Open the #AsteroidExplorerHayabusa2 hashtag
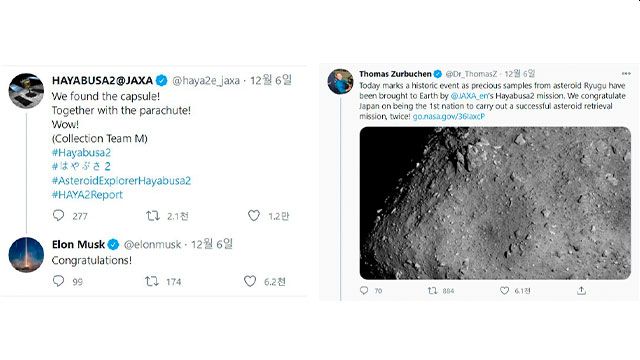The image size is (640, 360). (121, 180)
